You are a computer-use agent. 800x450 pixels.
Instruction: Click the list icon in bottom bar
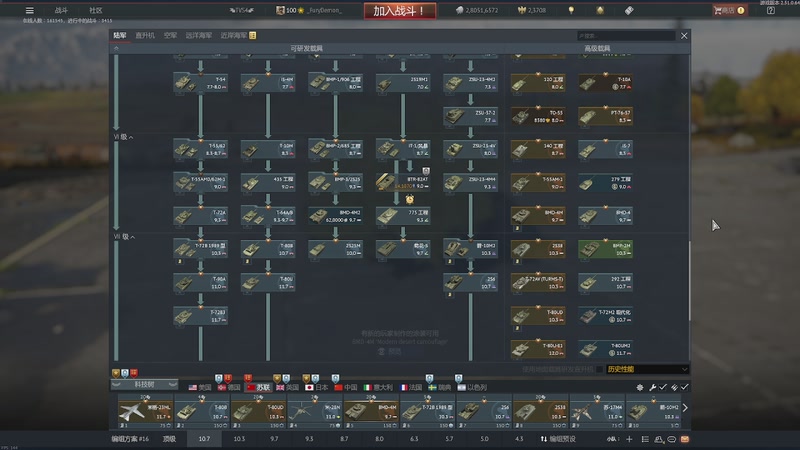645,439
